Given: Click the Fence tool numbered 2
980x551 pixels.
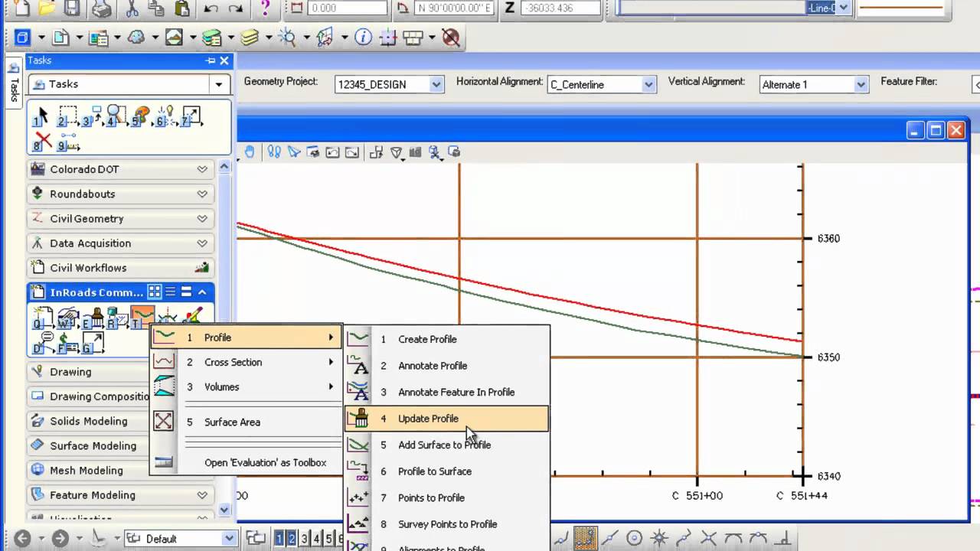Looking at the screenshot, I should 67,116.
